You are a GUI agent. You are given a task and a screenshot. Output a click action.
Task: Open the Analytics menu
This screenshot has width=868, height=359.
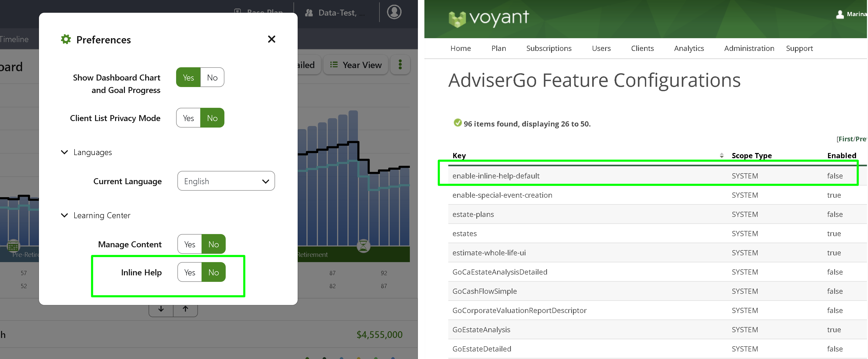tap(689, 48)
